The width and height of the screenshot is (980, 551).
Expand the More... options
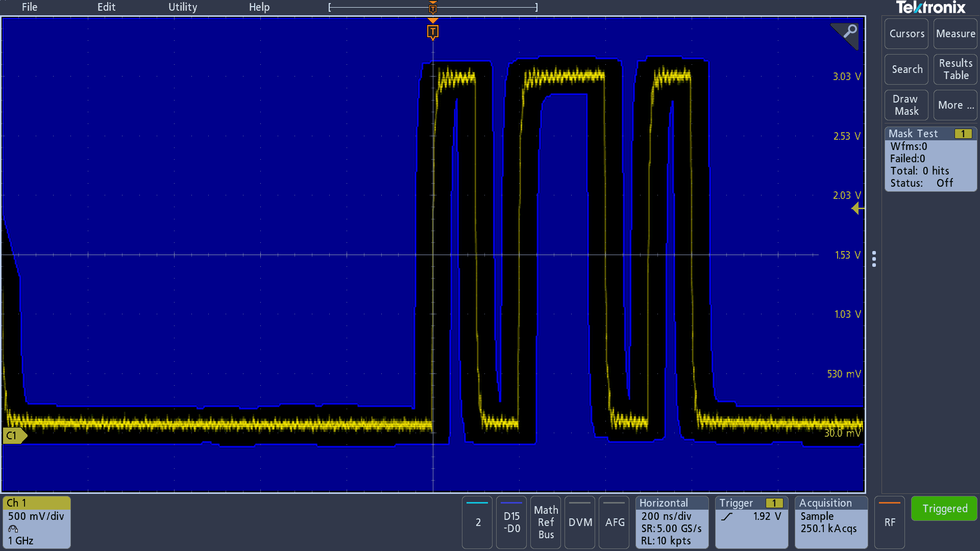click(955, 105)
